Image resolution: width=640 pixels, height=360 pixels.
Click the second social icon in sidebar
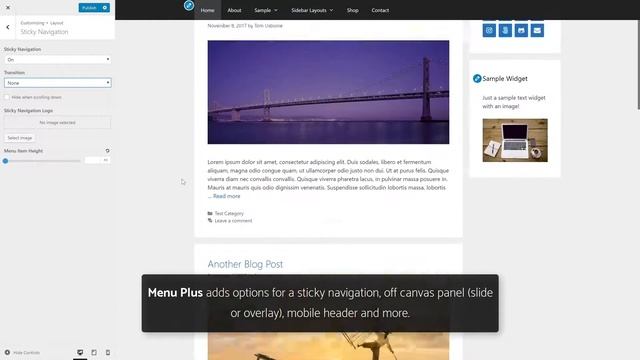click(505, 30)
